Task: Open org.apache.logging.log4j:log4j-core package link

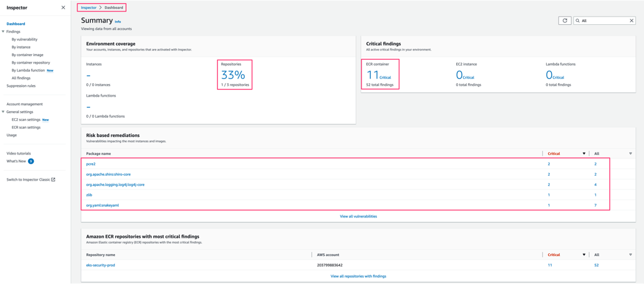Action: 115,185
